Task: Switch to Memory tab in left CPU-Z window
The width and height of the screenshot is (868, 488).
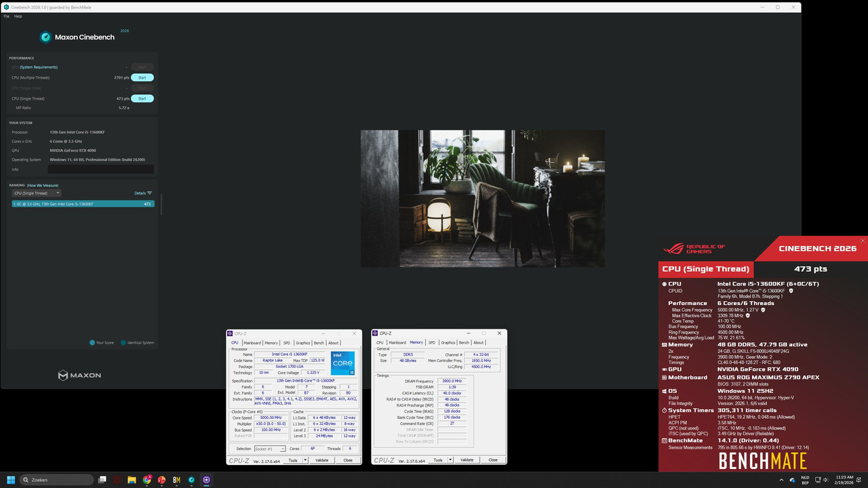Action: click(271, 343)
